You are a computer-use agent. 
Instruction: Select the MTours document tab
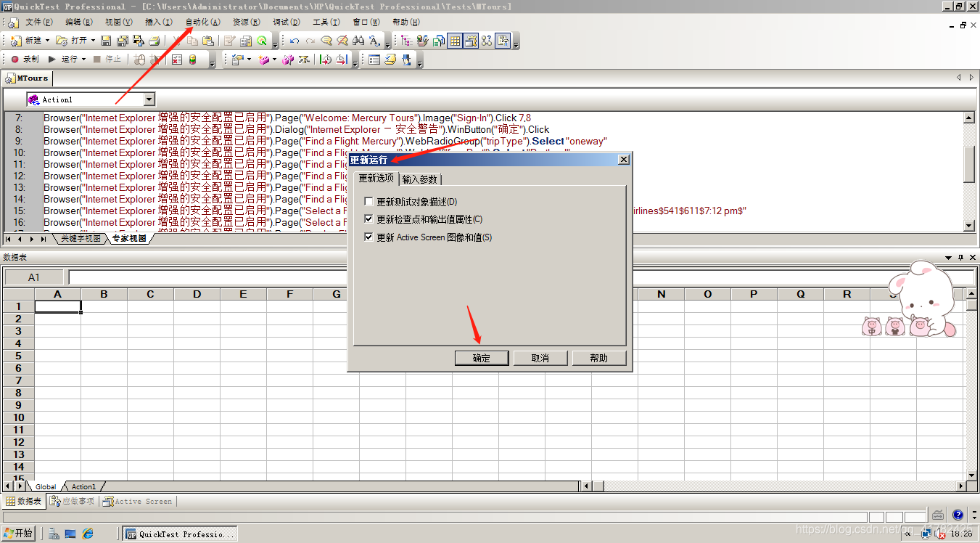coord(28,78)
